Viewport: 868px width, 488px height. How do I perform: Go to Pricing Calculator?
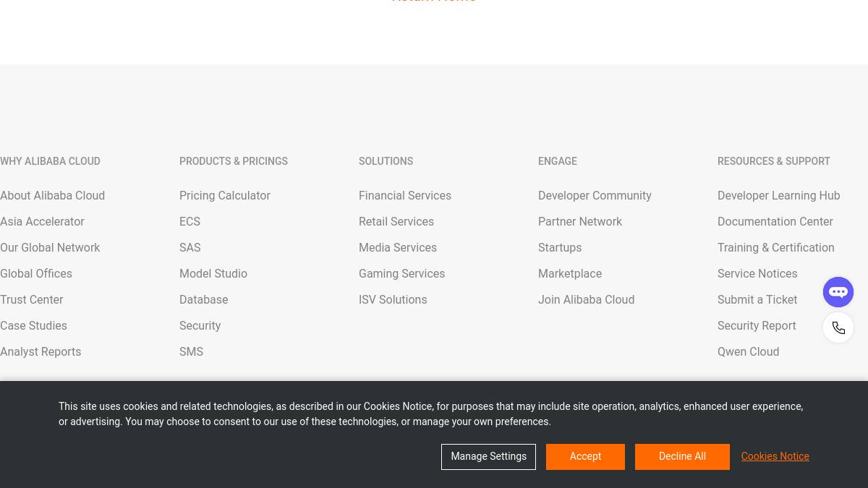(224, 195)
